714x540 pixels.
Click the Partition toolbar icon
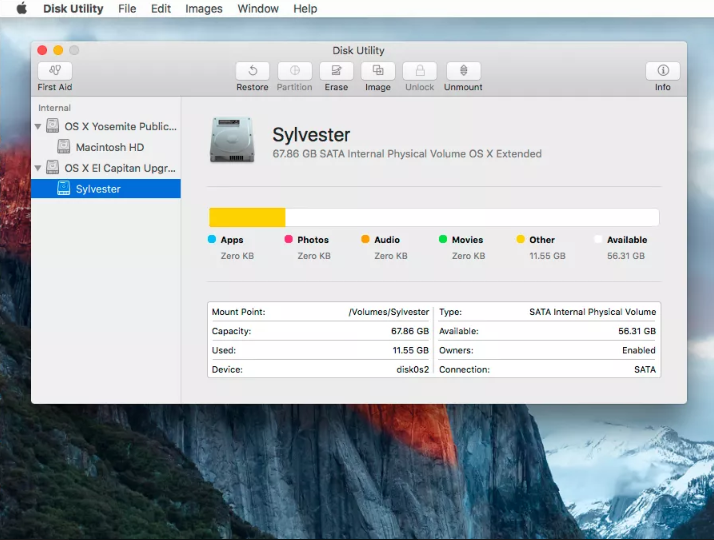click(x=295, y=71)
